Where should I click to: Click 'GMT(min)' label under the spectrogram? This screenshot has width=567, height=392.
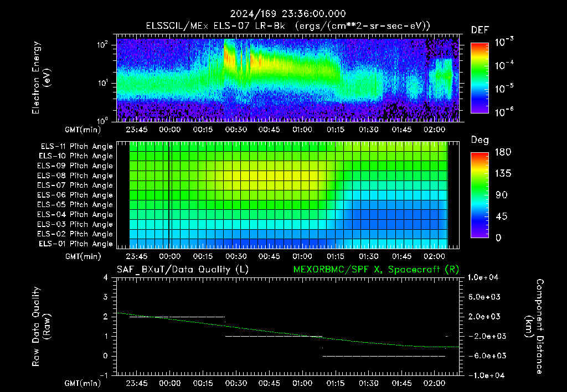coord(83,130)
